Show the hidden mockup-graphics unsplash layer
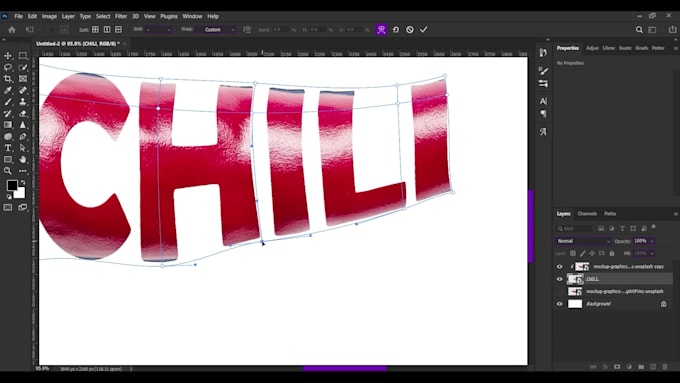The width and height of the screenshot is (680, 383). [559, 291]
